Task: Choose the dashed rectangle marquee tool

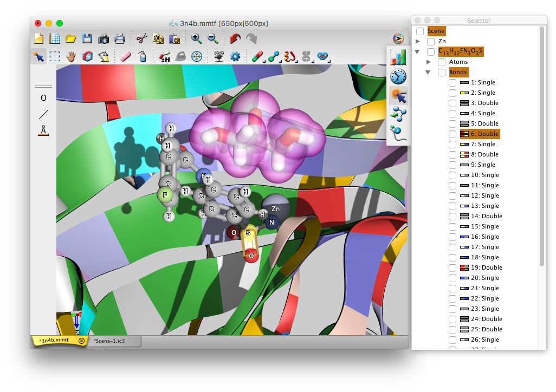Action: [x=55, y=56]
